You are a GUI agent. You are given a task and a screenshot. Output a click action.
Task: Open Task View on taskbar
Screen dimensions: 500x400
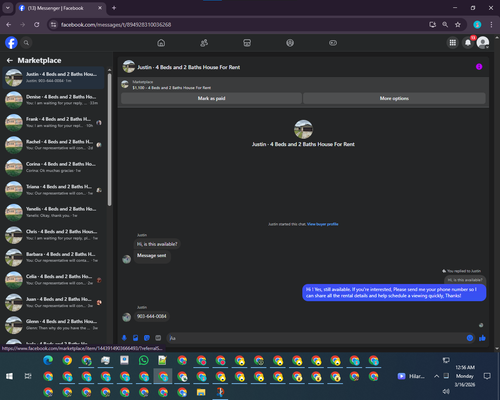[x=28, y=376]
